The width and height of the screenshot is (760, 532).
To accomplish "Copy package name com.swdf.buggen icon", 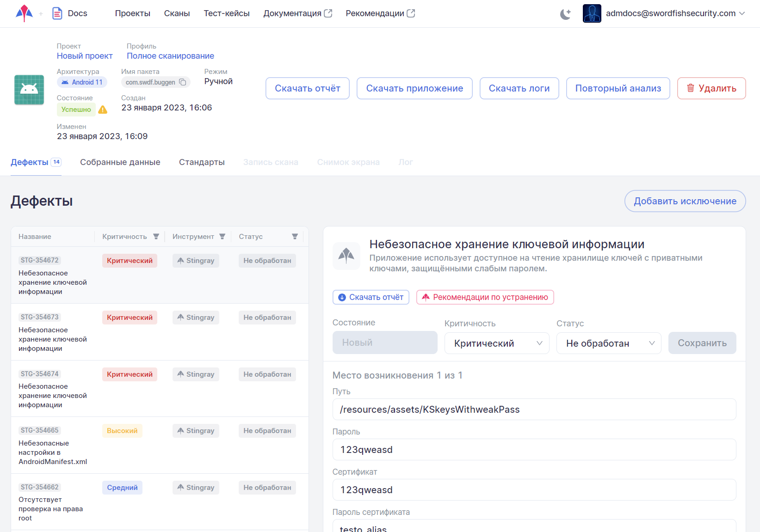I will pos(183,82).
